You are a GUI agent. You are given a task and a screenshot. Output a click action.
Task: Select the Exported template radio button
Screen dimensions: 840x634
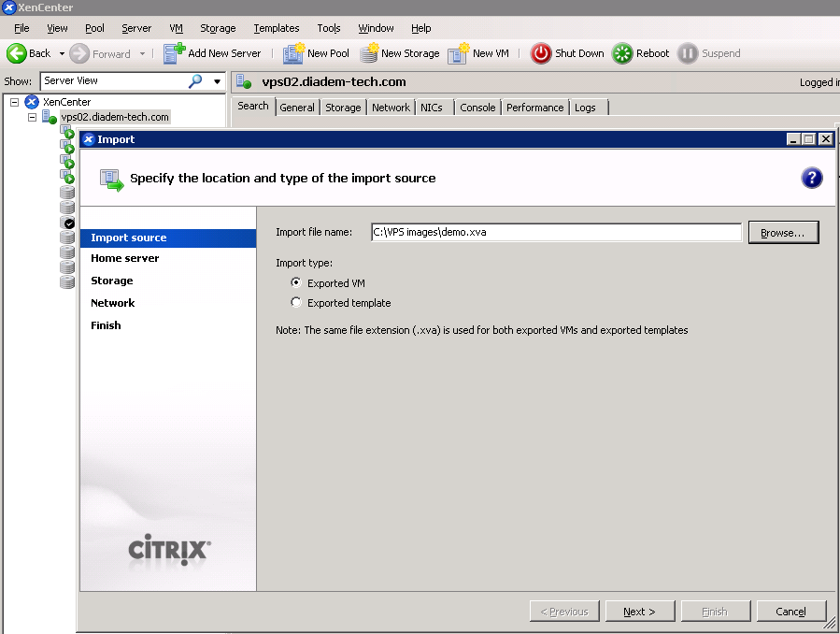click(296, 302)
